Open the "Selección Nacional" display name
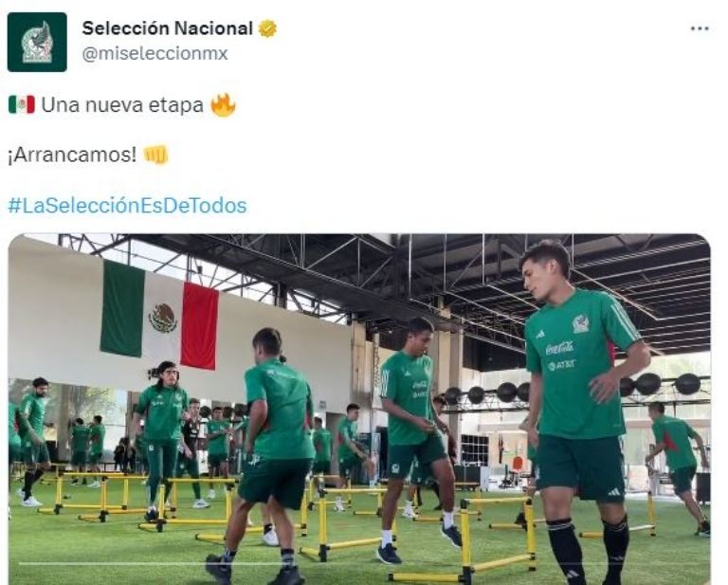Image resolution: width=728 pixels, height=585 pixels. coord(167,28)
